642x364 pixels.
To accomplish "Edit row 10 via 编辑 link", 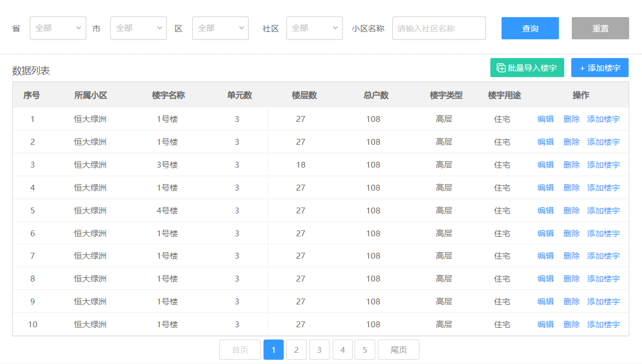I will 546,325.
